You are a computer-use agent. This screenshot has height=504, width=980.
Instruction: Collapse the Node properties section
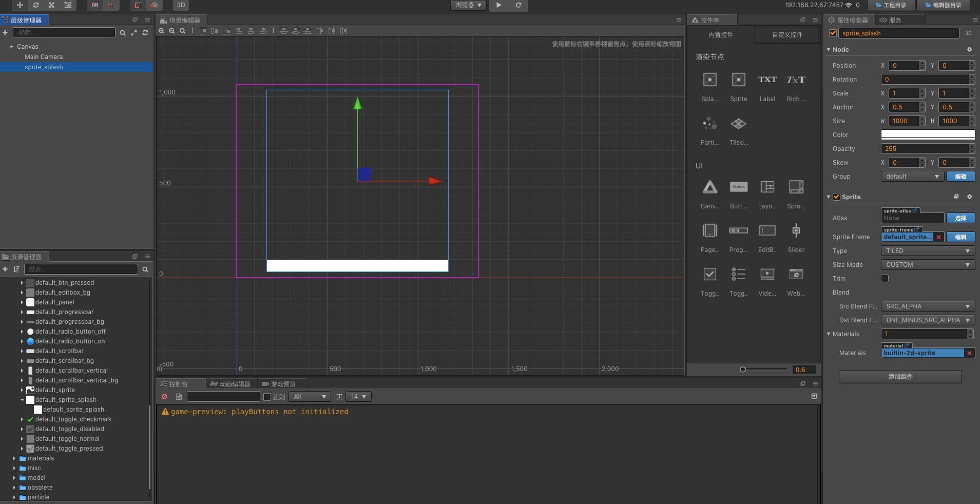coord(829,50)
